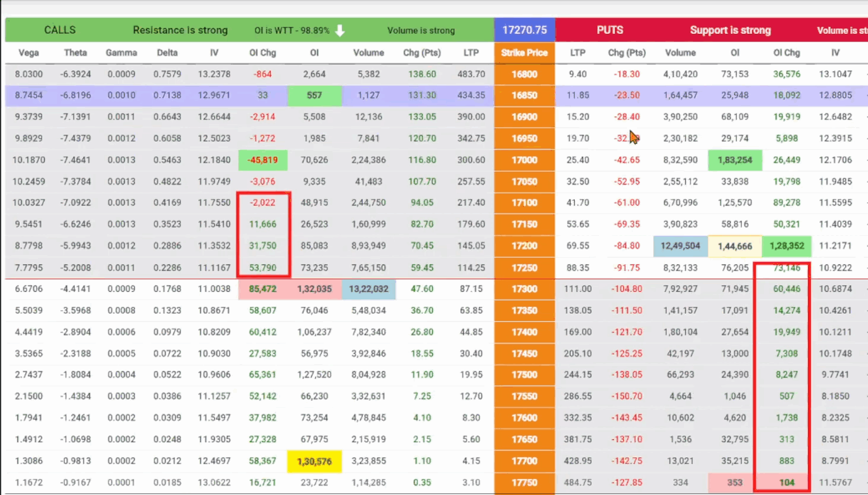Click the Gamma column header
The width and height of the screenshot is (868, 495).
(x=121, y=52)
